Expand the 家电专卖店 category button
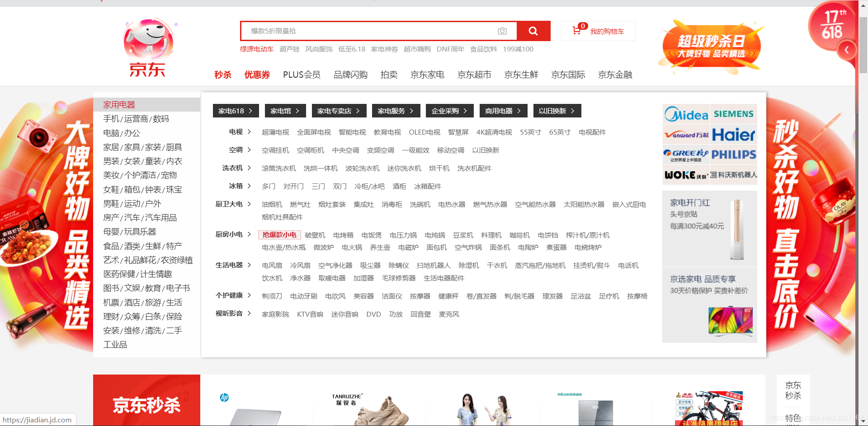Image resolution: width=868 pixels, height=426 pixels. (x=339, y=111)
